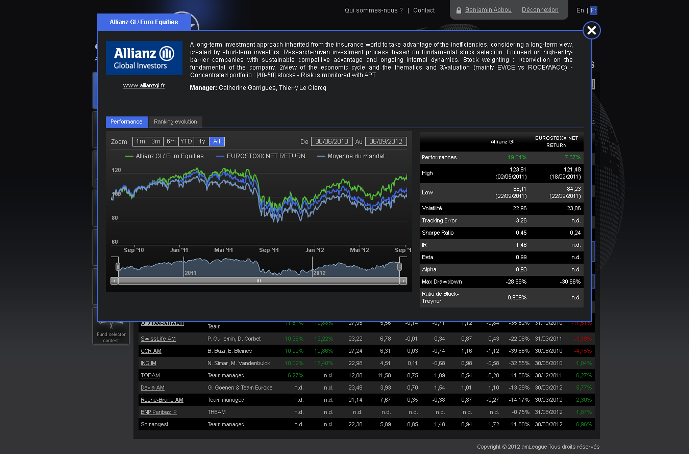Click the Fund selector contest sidebar icon
689x454 pixels.
coord(111,327)
